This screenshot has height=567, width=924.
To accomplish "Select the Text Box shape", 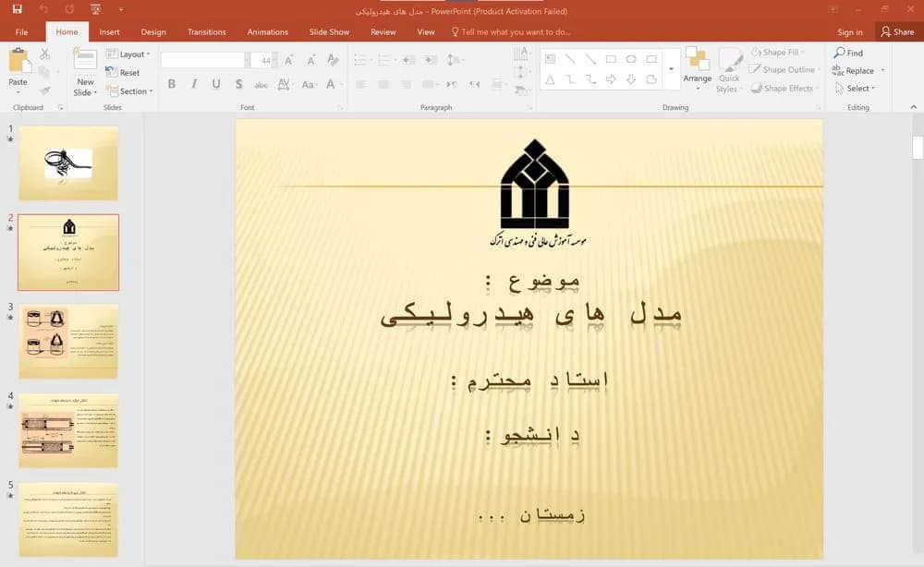I will pos(550,59).
